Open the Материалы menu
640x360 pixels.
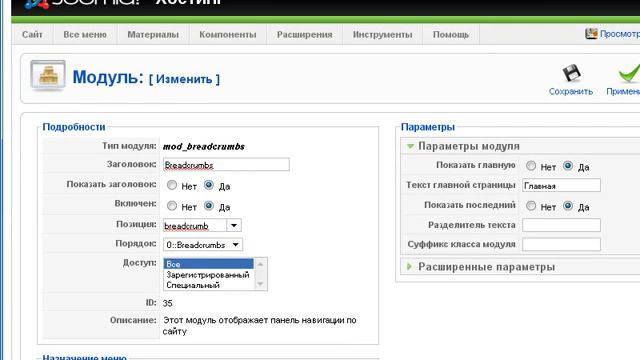pos(153,35)
